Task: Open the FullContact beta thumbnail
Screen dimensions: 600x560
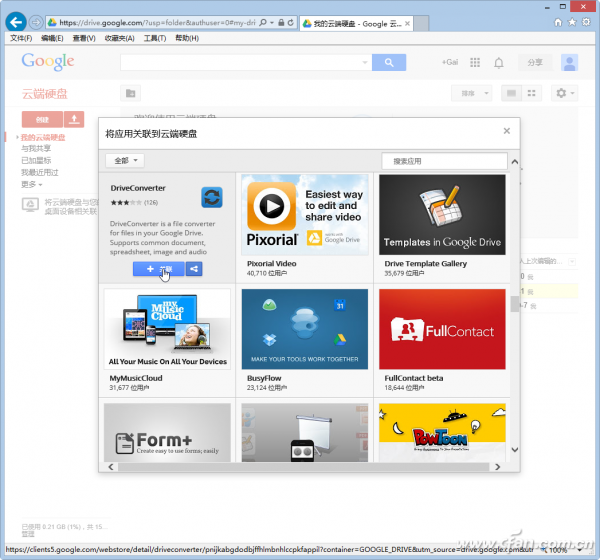Action: pos(442,329)
